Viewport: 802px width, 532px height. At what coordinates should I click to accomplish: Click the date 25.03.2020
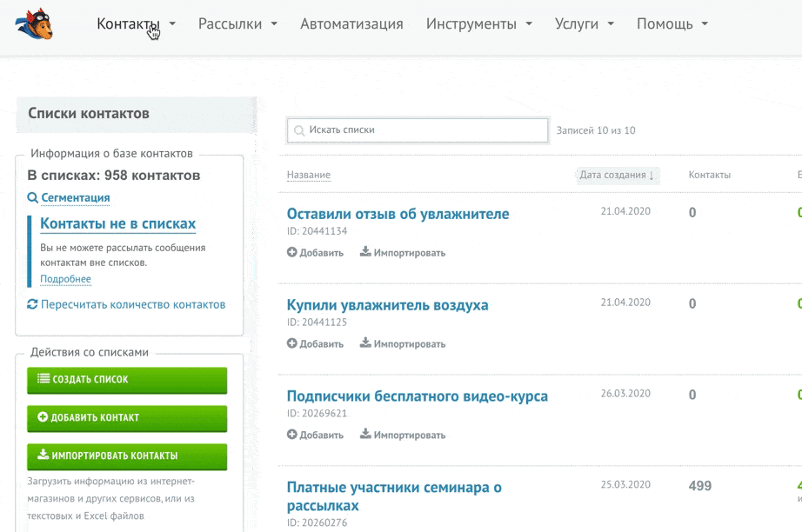click(625, 484)
